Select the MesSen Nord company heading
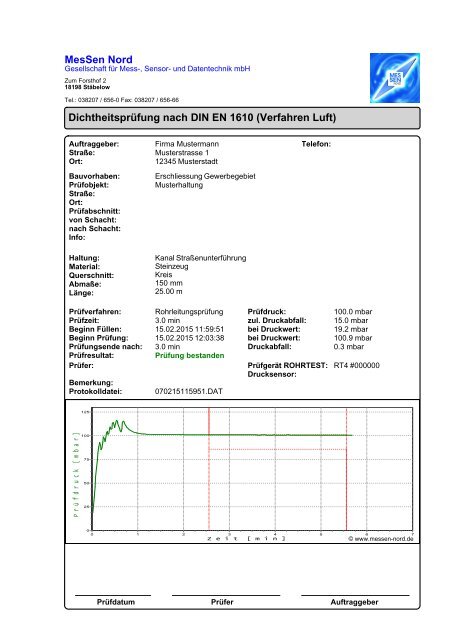Image resolution: width=453 pixels, height=640 pixels. [98, 59]
